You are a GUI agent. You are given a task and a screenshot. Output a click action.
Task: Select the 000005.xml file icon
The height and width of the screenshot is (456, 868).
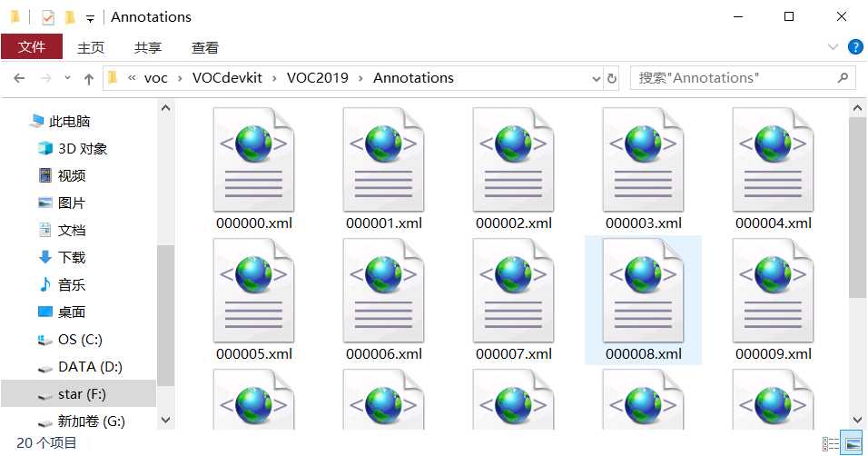(x=253, y=291)
